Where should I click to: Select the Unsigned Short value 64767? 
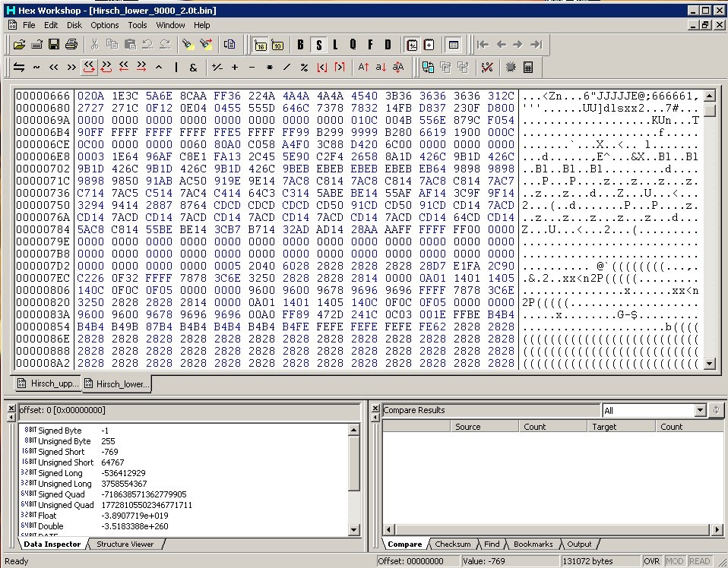click(x=112, y=462)
